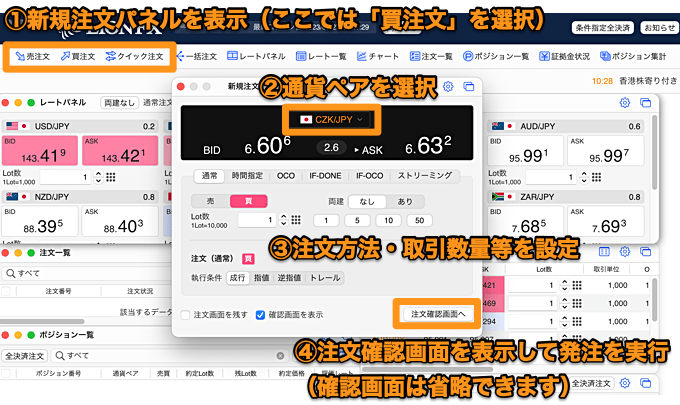Open the 一括注文 bulk order tool
This screenshot has width=680, height=405.
(x=197, y=56)
